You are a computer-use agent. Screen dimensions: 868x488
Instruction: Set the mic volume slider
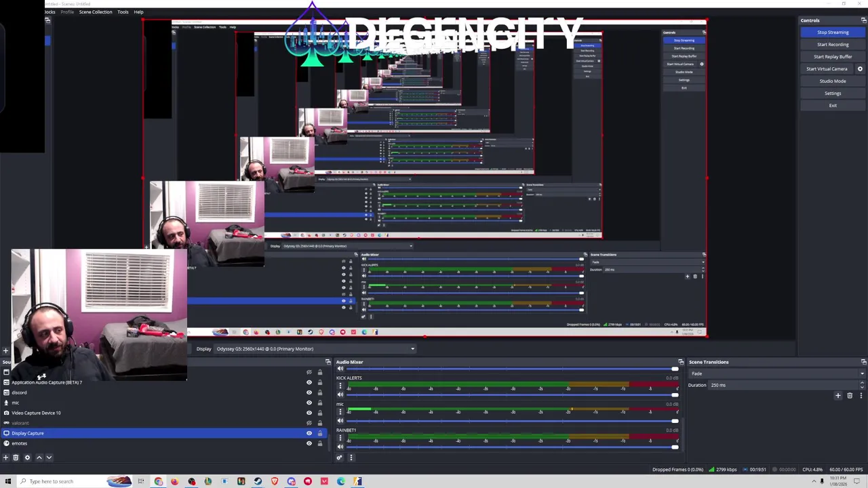[512, 421]
